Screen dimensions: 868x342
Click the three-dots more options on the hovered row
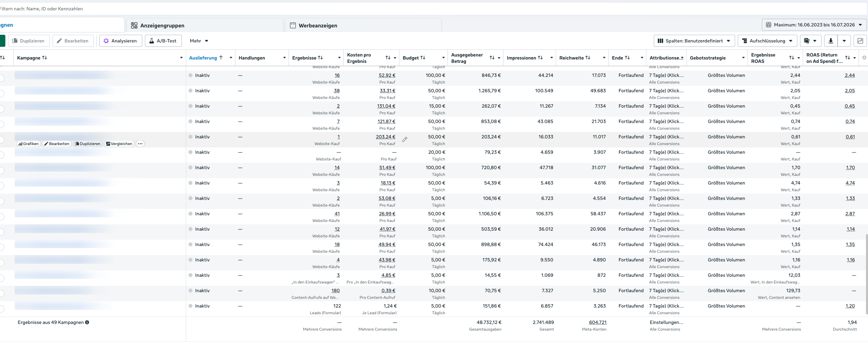tap(140, 144)
